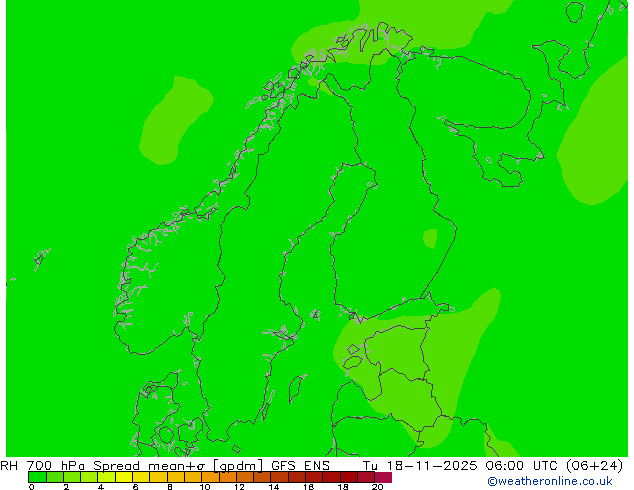The image size is (634, 490).
Task: Click the 'RH 700 hPa' title text
Action: (x=42, y=466)
